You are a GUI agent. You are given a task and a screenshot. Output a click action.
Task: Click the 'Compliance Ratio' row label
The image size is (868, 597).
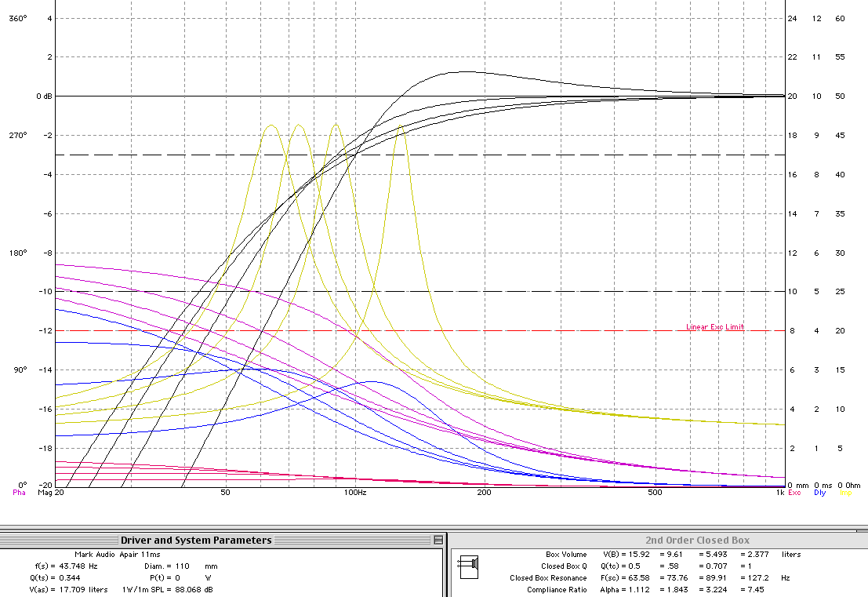coord(557,589)
